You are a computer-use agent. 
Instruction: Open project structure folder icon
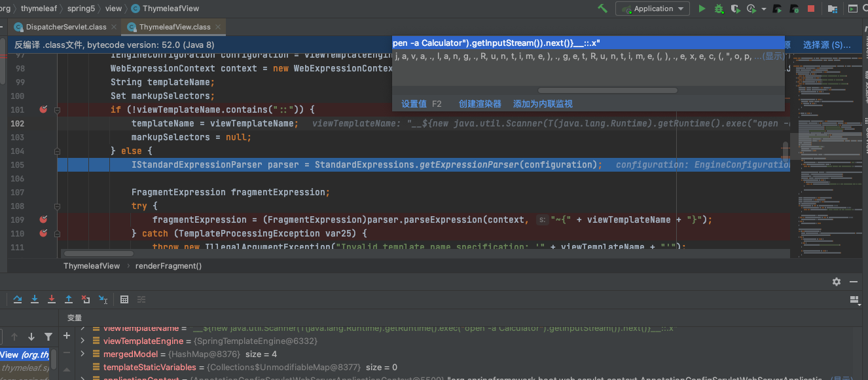coord(833,9)
